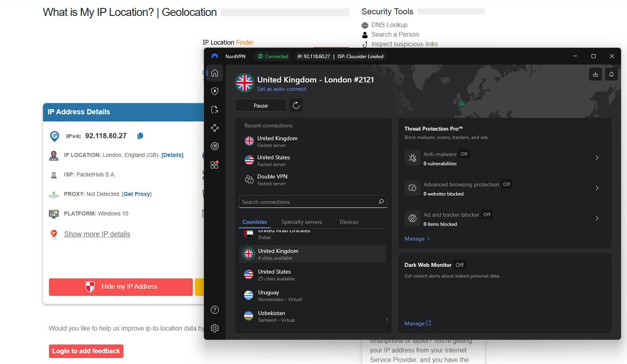Open Threat Protection shield sidebar icon
The image size is (627, 364).
[215, 91]
